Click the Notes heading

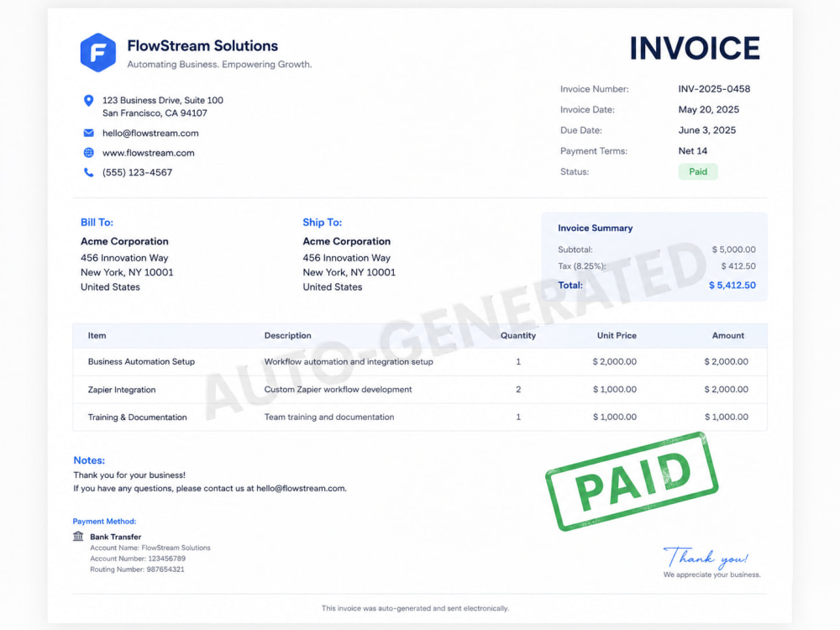pos(89,460)
